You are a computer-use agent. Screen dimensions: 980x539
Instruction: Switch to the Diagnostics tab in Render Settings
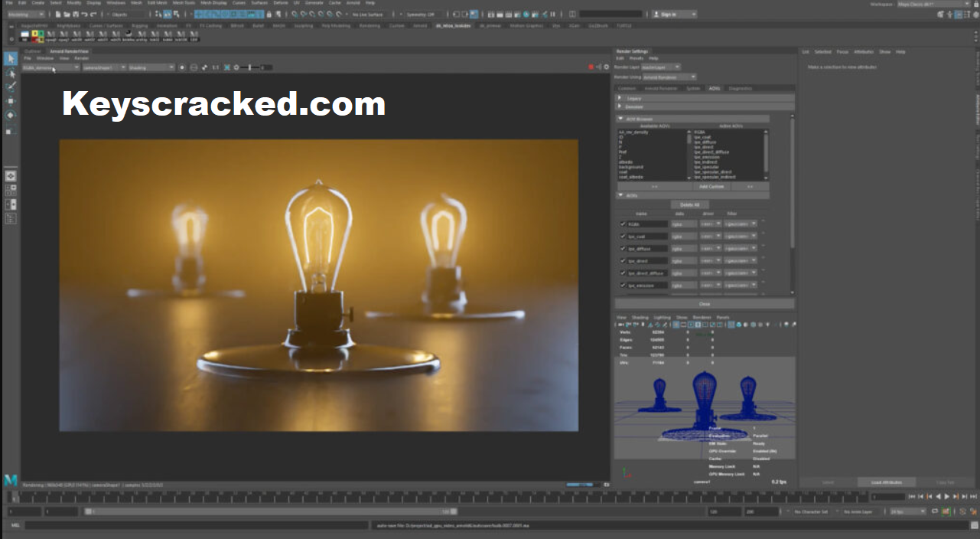point(740,88)
